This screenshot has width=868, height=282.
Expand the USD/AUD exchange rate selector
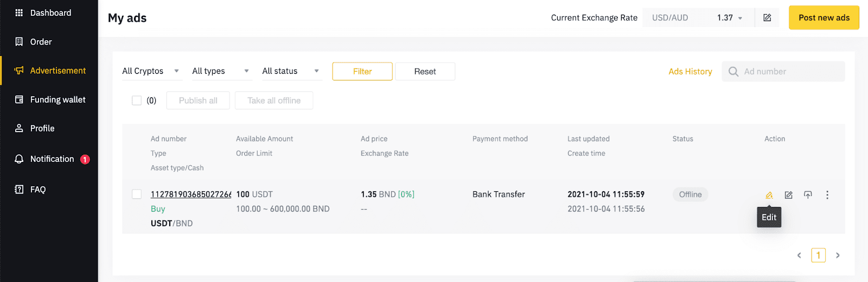[x=698, y=18]
